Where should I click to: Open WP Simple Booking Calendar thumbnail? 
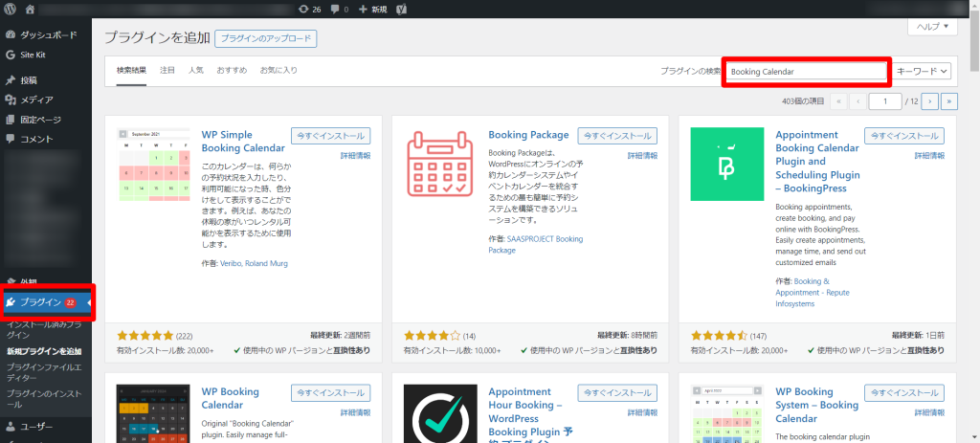click(154, 165)
